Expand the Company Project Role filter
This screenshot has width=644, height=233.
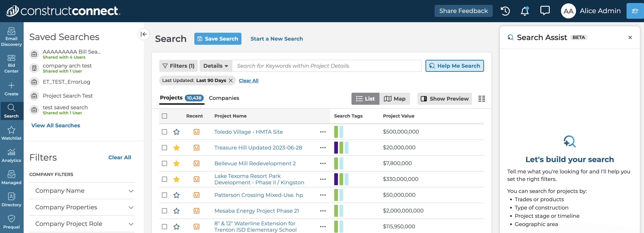82,224
